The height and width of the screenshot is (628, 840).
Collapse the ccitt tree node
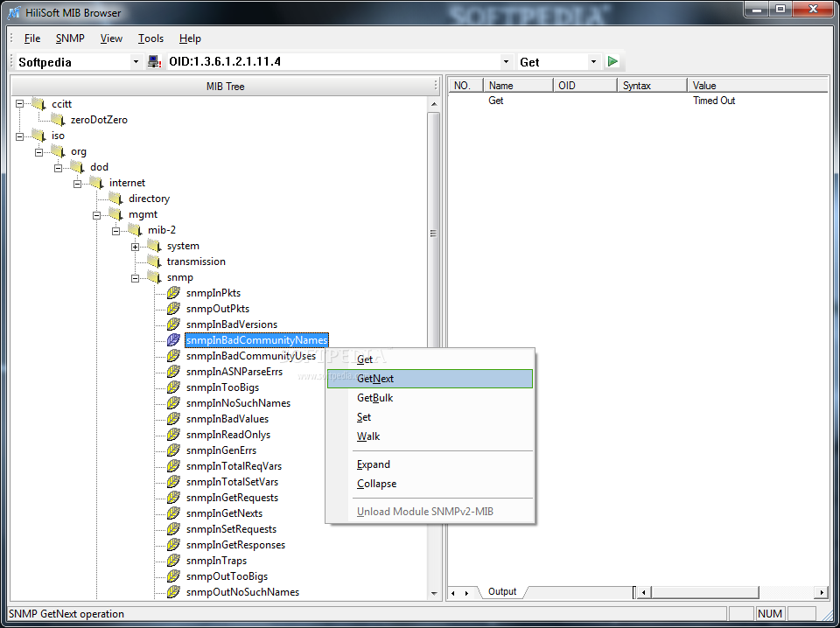pos(20,104)
